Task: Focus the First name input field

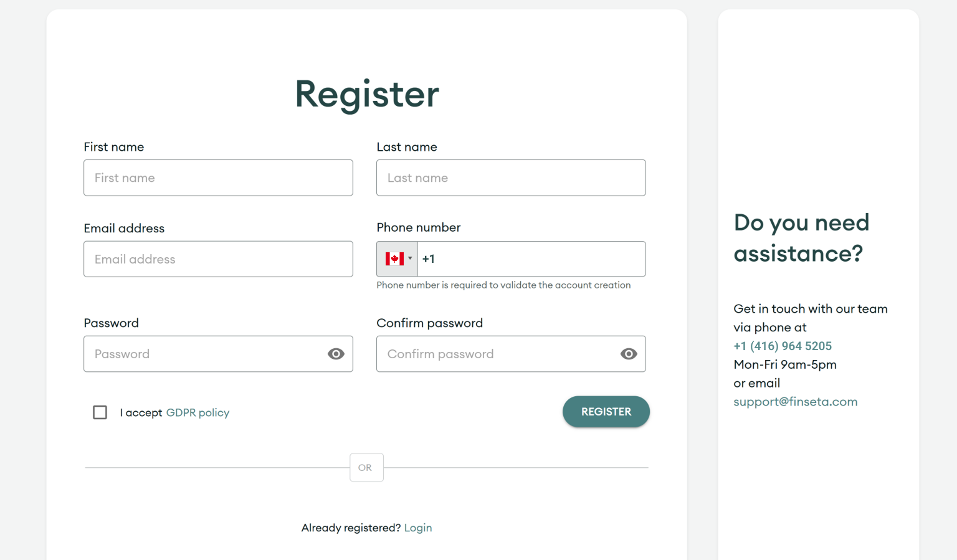Action: [218, 178]
